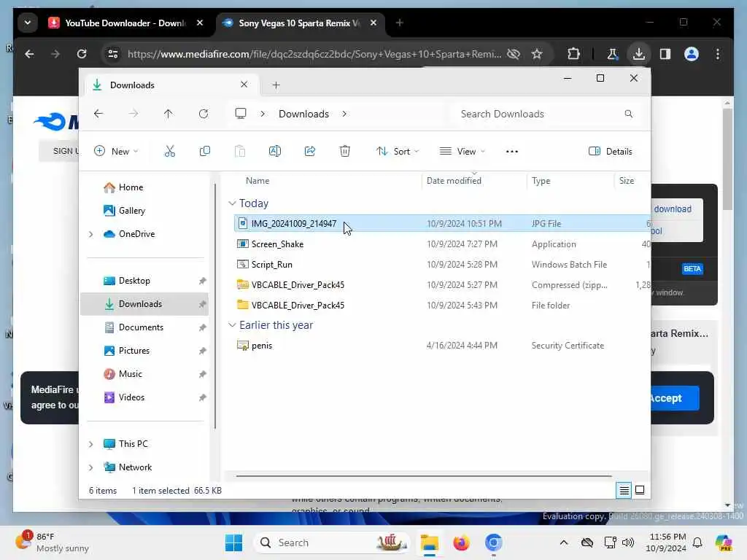Show hidden system tray icons
The height and width of the screenshot is (560, 747).
pyautogui.click(x=564, y=542)
